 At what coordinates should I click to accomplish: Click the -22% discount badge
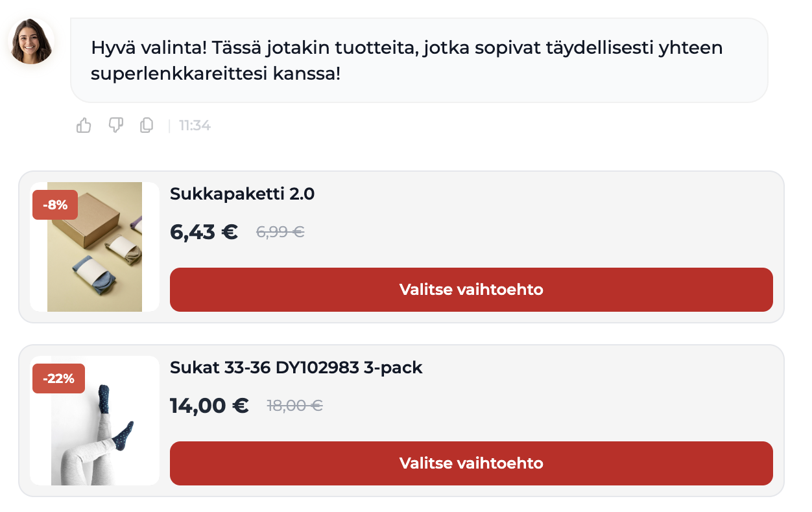coord(58,378)
